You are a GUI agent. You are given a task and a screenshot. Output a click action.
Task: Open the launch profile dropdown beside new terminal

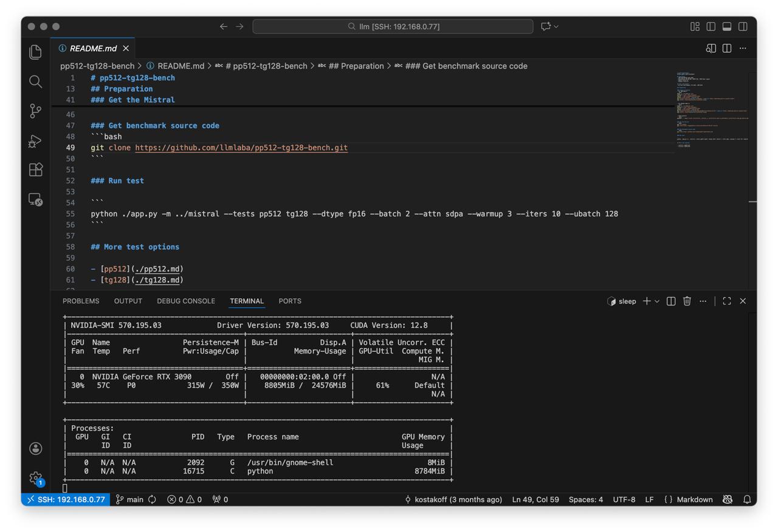pos(657,301)
